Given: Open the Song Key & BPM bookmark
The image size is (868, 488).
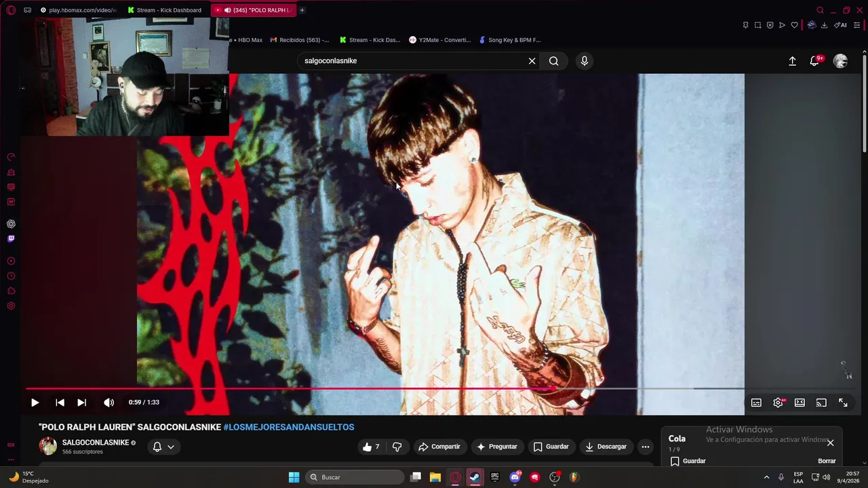Looking at the screenshot, I should click(x=510, y=40).
